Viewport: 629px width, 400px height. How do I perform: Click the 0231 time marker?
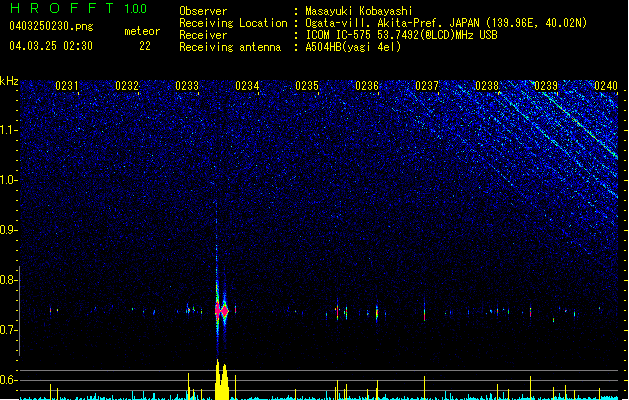click(x=67, y=86)
